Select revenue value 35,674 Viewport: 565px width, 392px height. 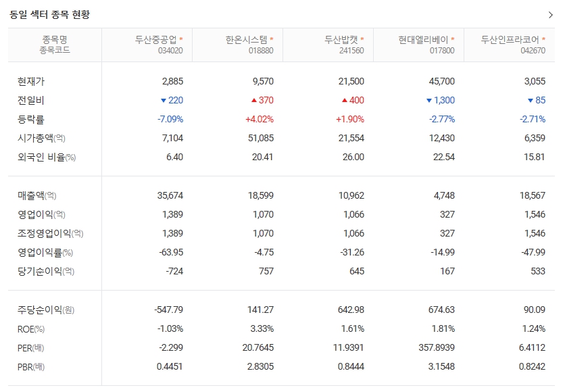(x=170, y=195)
